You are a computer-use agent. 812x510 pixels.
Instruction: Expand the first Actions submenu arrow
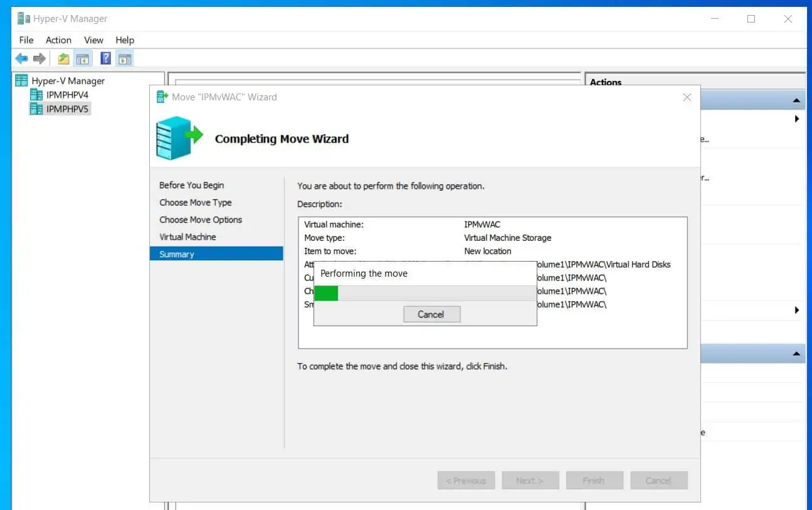797,119
